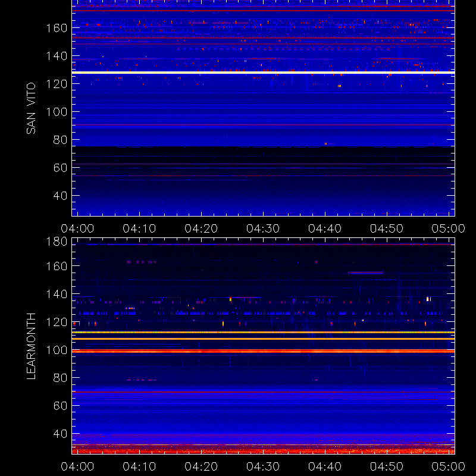
Task: Select the 40 tick label on San Vito axis
Action: [60, 196]
